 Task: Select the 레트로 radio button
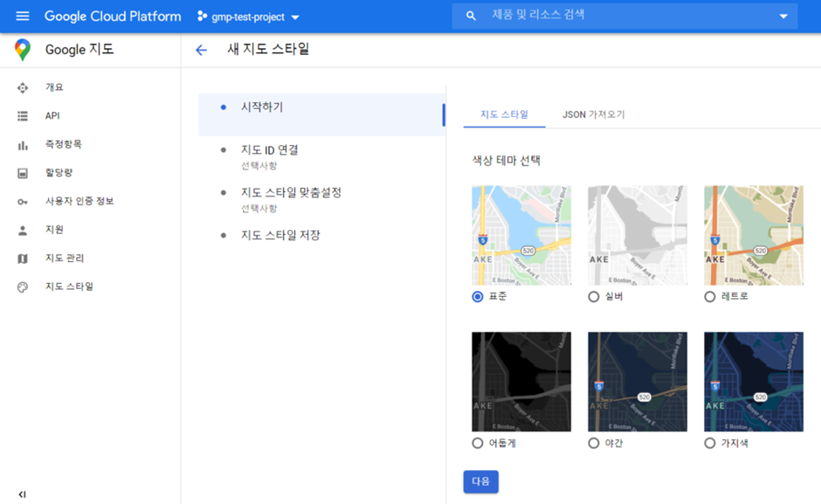click(x=709, y=296)
